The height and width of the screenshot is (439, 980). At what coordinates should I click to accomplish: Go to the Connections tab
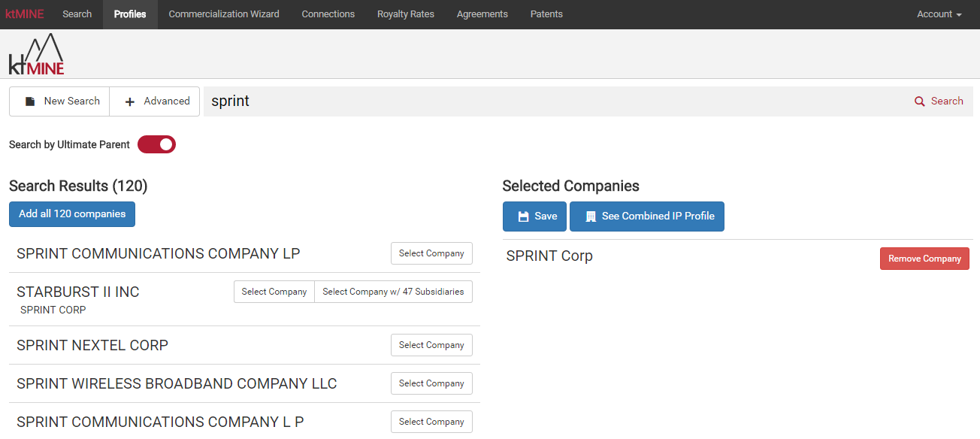point(328,14)
